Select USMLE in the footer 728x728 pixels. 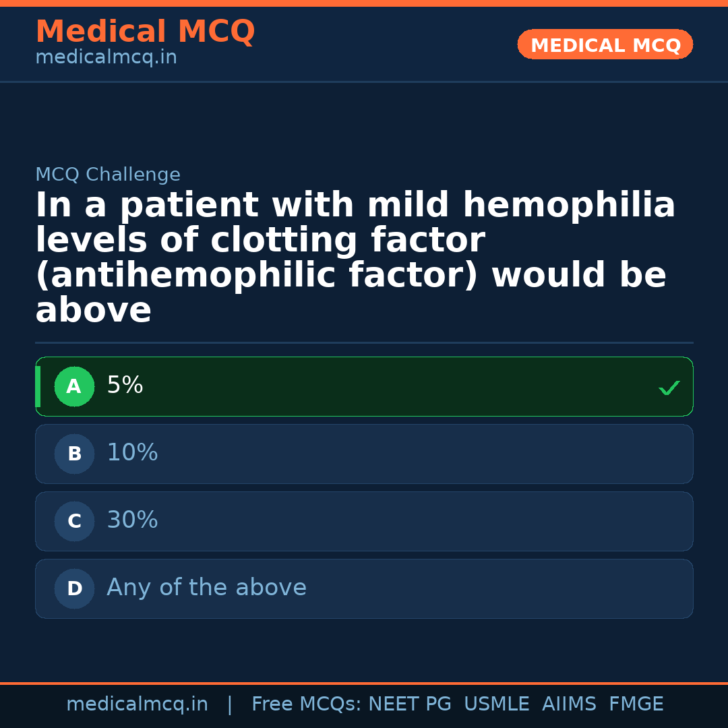pyautogui.click(x=496, y=704)
